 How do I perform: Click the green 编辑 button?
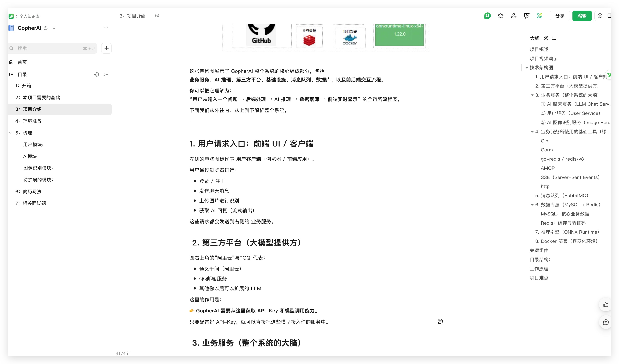tap(582, 16)
